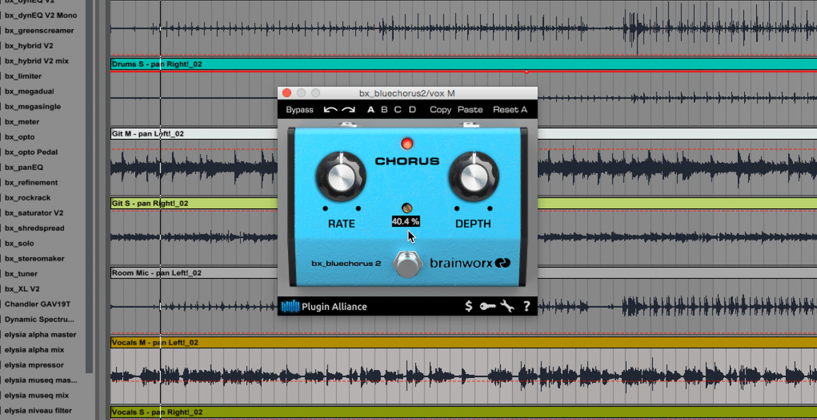The width and height of the screenshot is (817, 420).
Task: Select bx_opto Pedal in plugin list
Action: pos(31,152)
